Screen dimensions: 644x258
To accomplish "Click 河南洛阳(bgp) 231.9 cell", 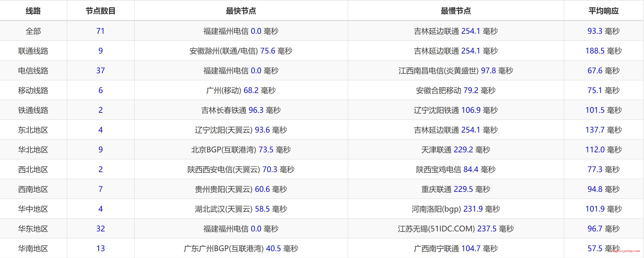I will click(455, 209).
